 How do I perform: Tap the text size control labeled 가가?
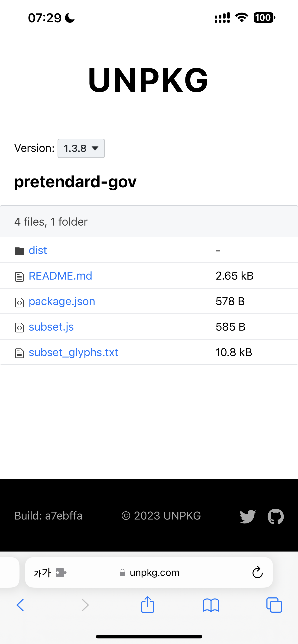pos(42,573)
